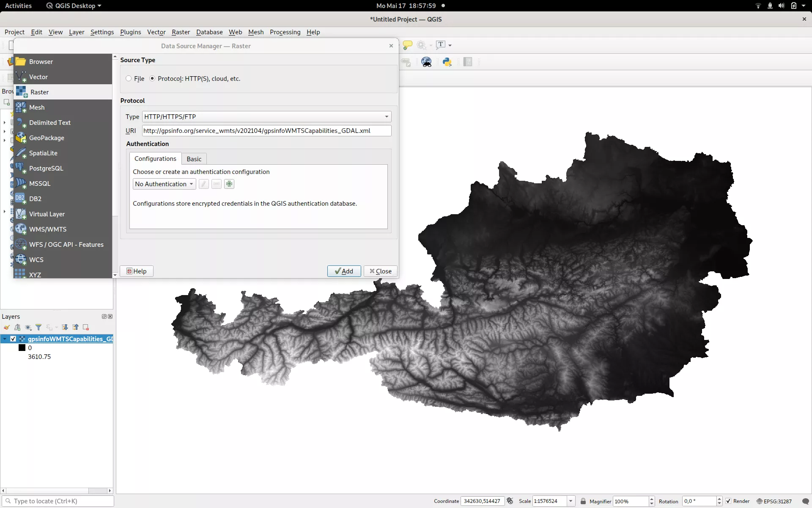Open the Python Console icon
812x508 pixels.
447,62
